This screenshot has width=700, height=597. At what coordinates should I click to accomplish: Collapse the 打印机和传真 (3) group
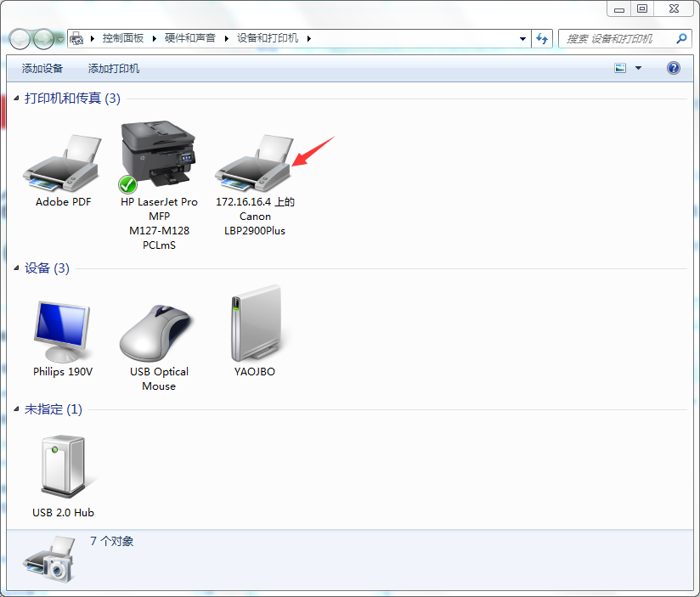click(x=16, y=99)
